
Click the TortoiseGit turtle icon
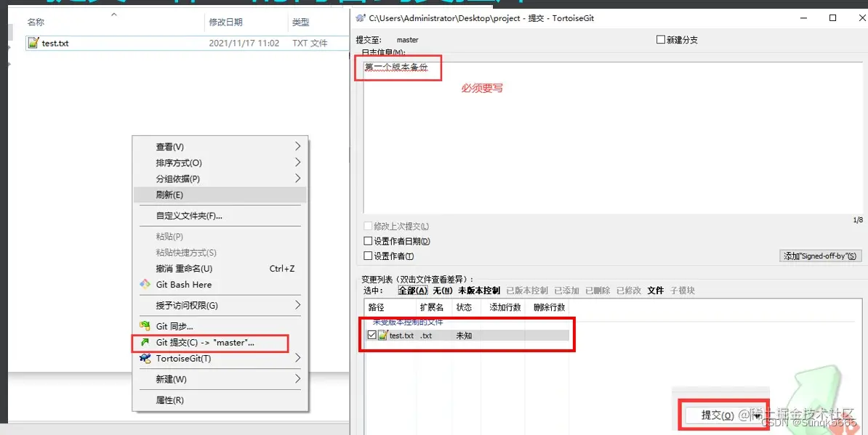[144, 358]
